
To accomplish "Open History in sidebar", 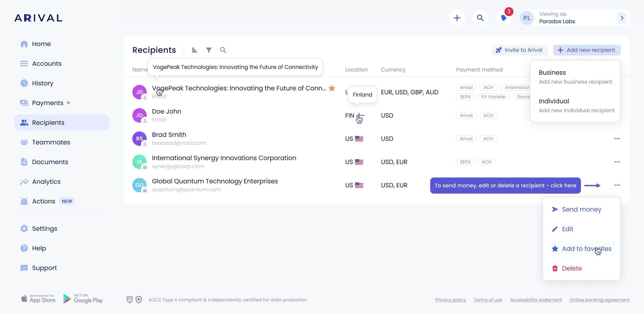I will 62,83.
